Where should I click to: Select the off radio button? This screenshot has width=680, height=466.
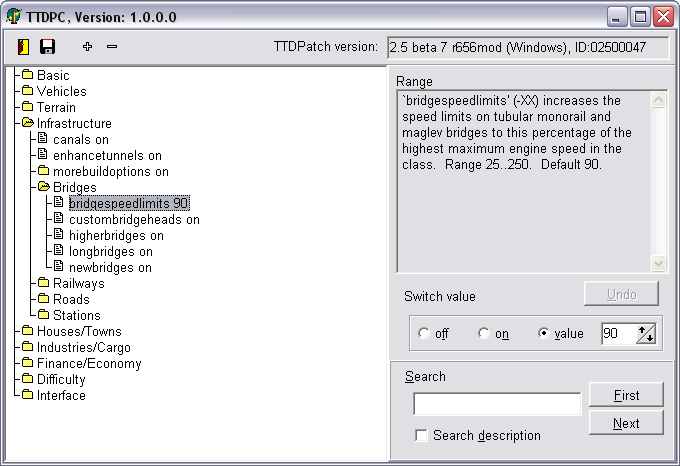pyautogui.click(x=423, y=333)
